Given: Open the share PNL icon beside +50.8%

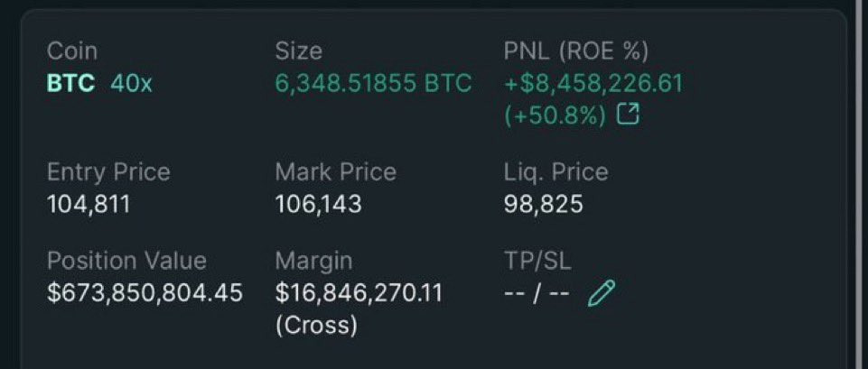Looking at the screenshot, I should pos(629,115).
